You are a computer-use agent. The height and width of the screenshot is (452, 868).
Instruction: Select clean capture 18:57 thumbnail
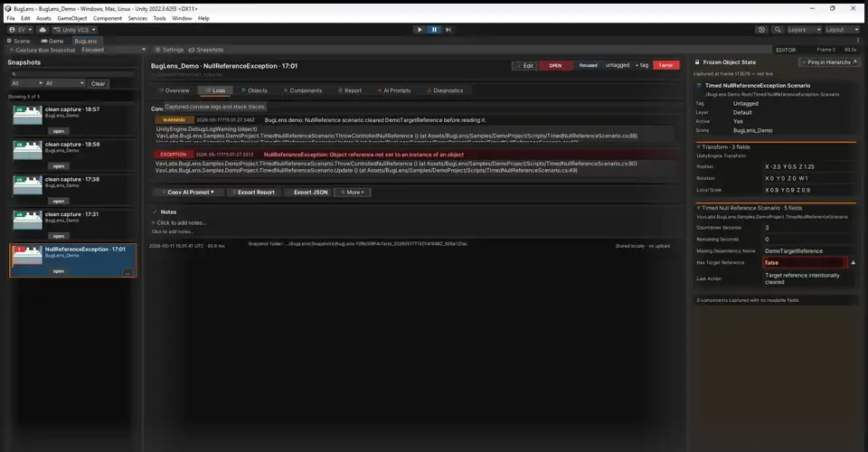click(x=28, y=115)
